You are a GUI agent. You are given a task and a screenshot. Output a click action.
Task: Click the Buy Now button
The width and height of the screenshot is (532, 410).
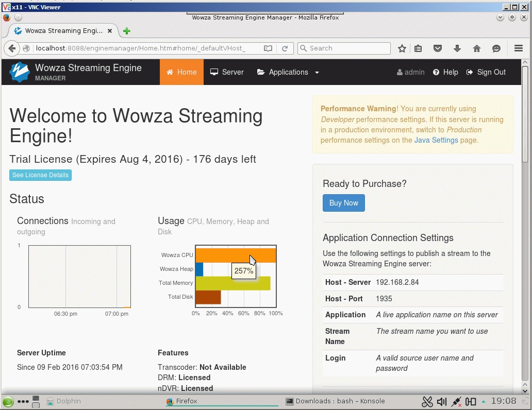[344, 203]
